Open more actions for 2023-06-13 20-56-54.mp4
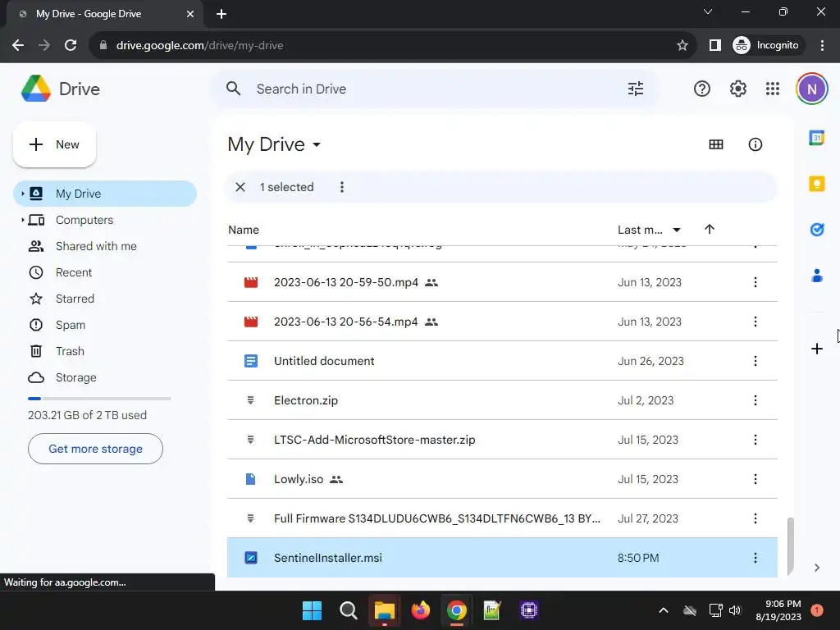 (x=755, y=322)
